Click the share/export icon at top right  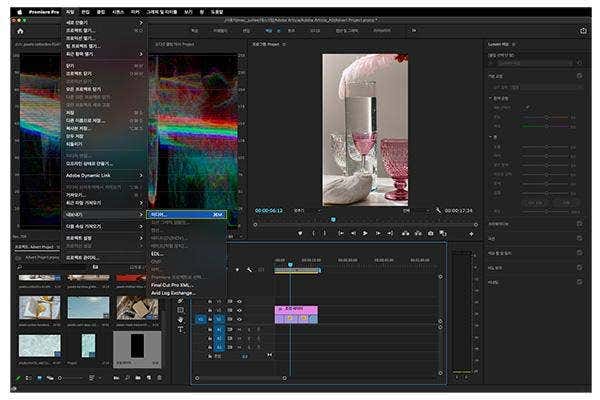(x=583, y=31)
